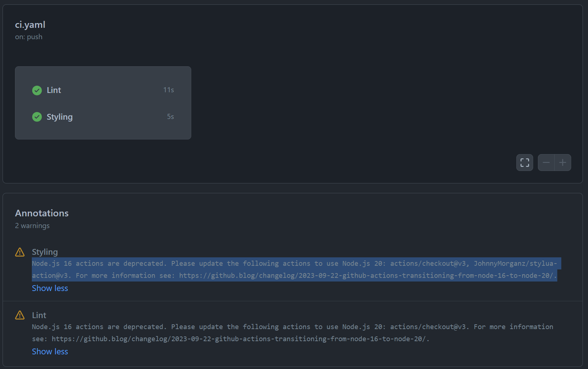Screen dimensions: 588x369
Task: Collapse the Lint annotation via Show less
Action: pyautogui.click(x=50, y=351)
